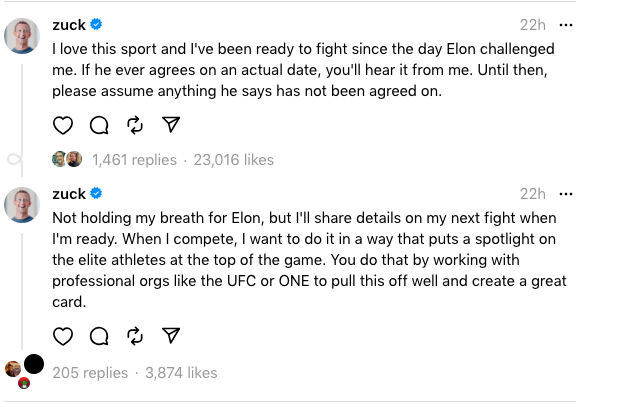This screenshot has width=625, height=402.
Task: View the 205 replies on second post
Action: [x=90, y=373]
